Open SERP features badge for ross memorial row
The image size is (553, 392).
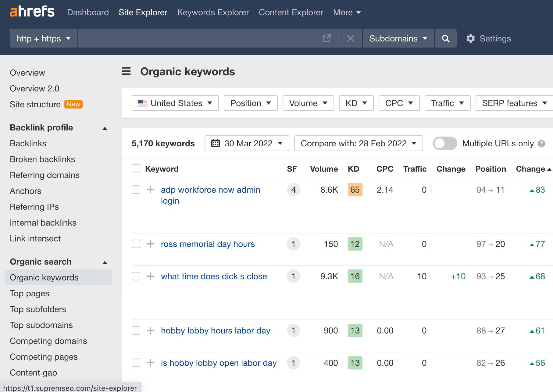click(x=293, y=244)
